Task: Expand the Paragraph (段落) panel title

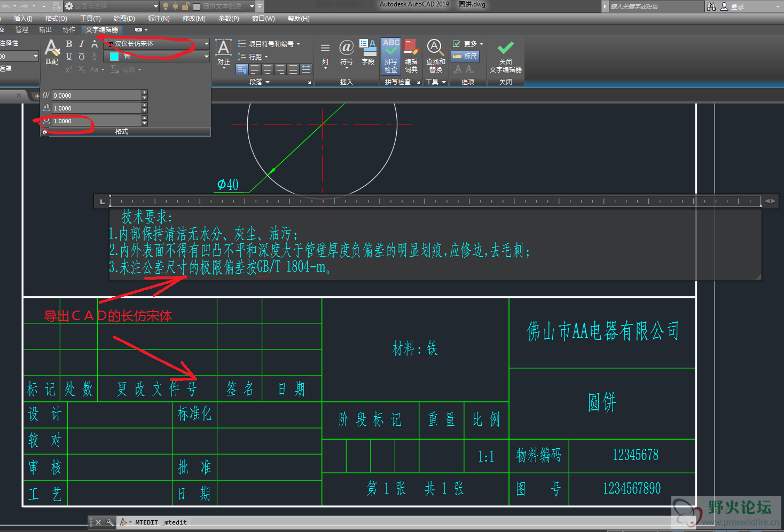Action: point(260,82)
